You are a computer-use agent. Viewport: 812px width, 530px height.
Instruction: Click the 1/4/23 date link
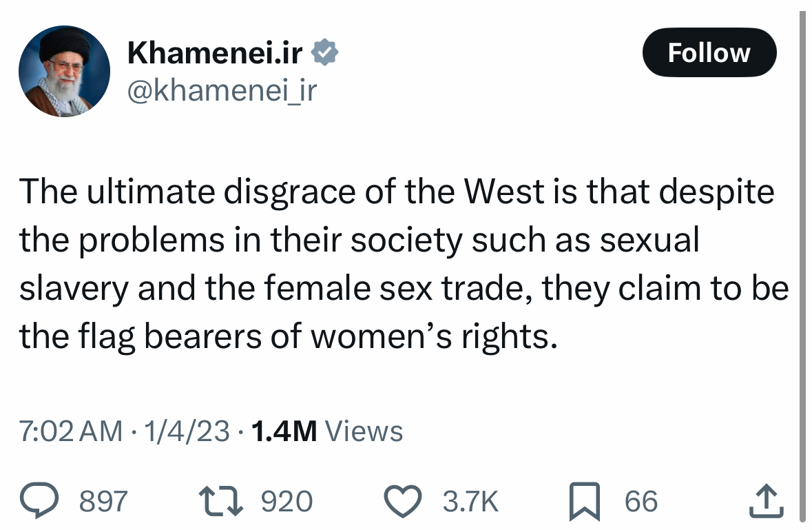[x=187, y=431]
